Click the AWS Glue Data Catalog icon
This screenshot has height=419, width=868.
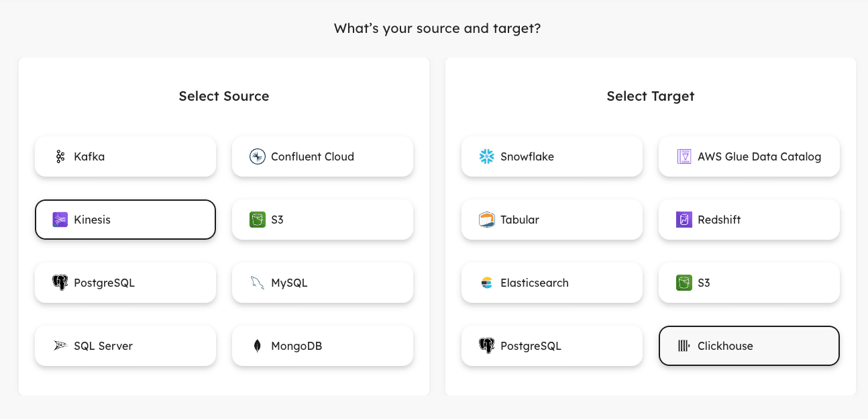tap(684, 157)
